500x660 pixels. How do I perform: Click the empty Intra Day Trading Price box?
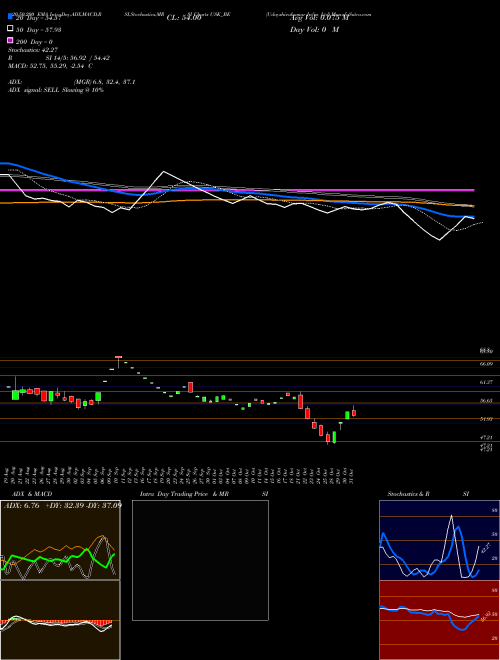point(200,560)
